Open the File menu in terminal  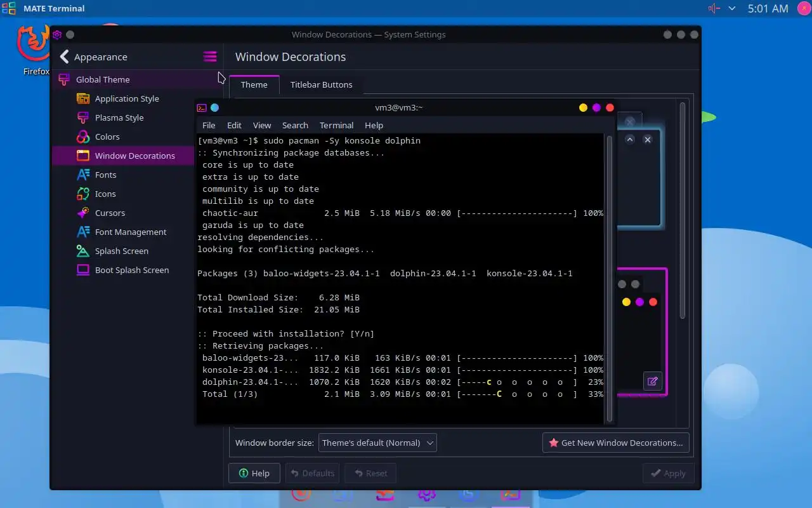pyautogui.click(x=209, y=125)
